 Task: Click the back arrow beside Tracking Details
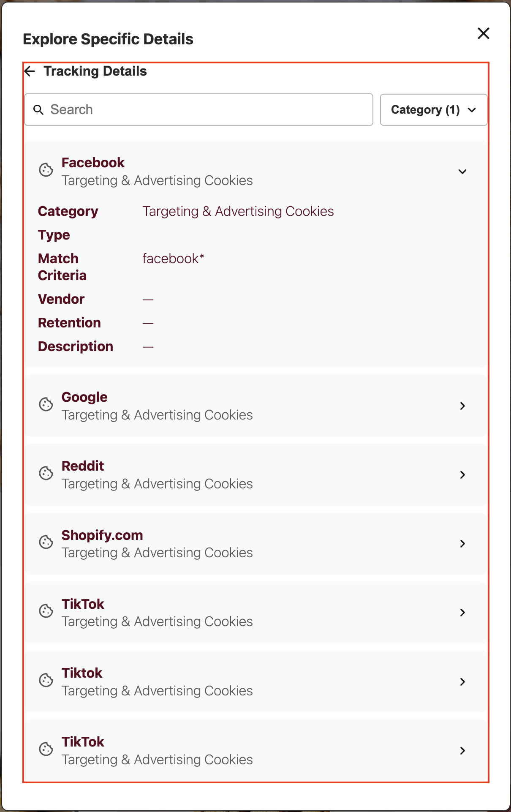[30, 71]
